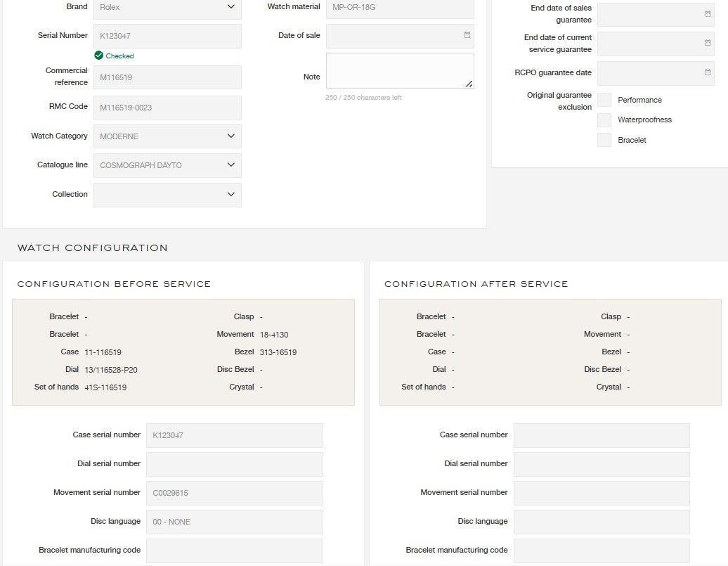This screenshot has width=728, height=566.
Task: Click the Watch material field
Action: tap(399, 7)
